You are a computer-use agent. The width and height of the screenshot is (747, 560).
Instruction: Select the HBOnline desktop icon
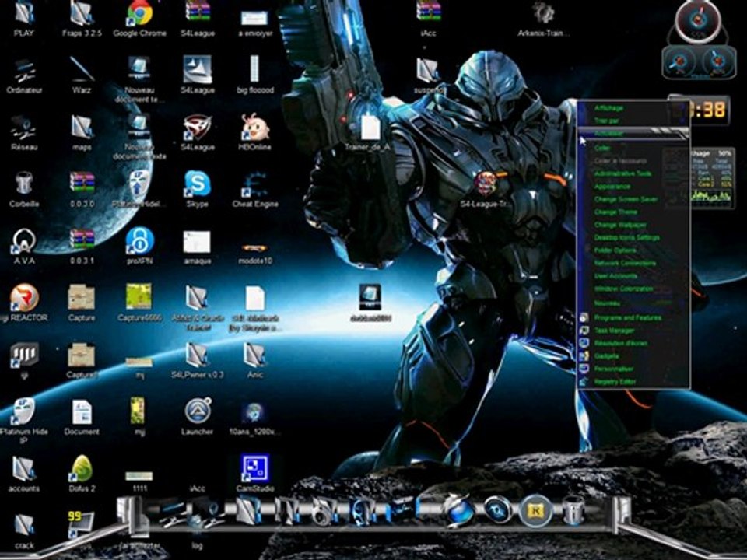(x=255, y=132)
